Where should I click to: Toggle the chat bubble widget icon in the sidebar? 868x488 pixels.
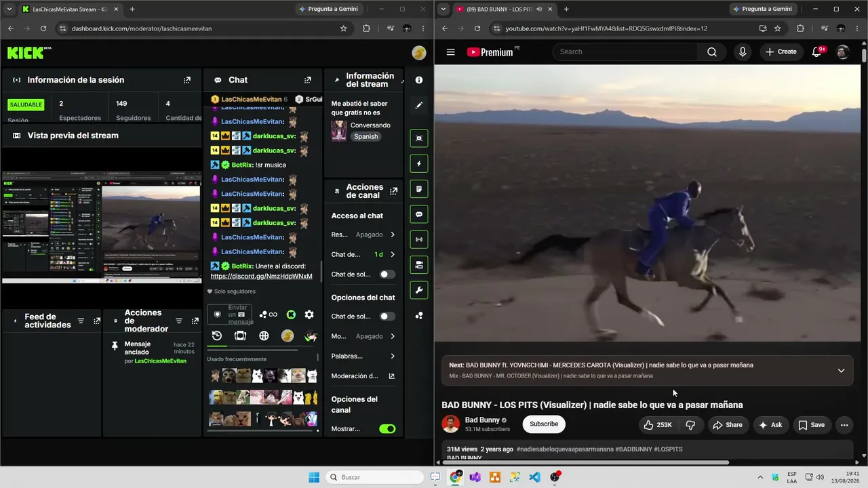pyautogui.click(x=419, y=214)
